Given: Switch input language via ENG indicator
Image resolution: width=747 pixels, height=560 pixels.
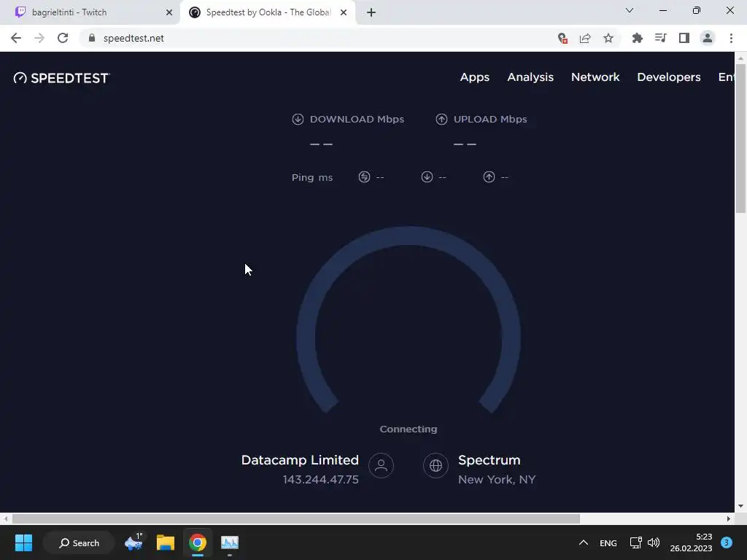Looking at the screenshot, I should point(608,542).
